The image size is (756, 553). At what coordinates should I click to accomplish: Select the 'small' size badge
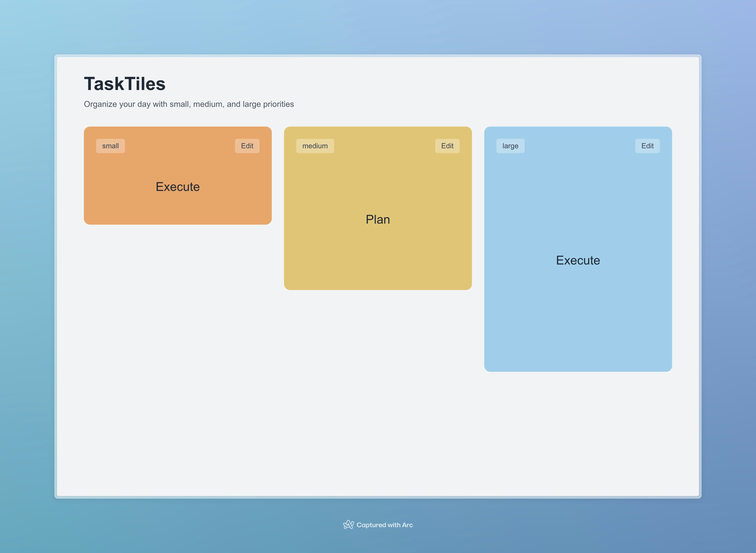111,146
